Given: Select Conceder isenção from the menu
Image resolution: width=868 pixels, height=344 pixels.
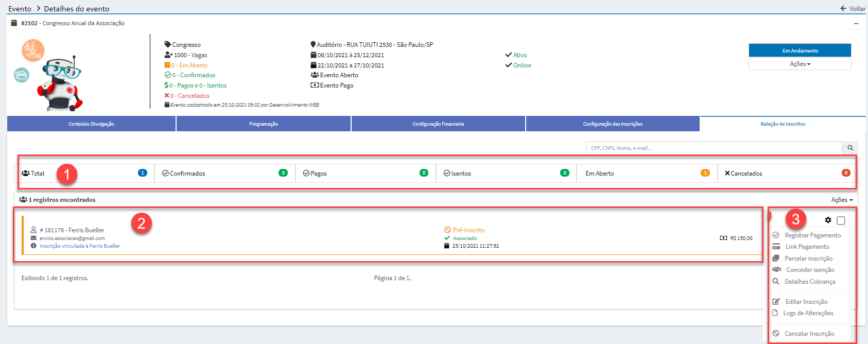Looking at the screenshot, I should tap(810, 270).
